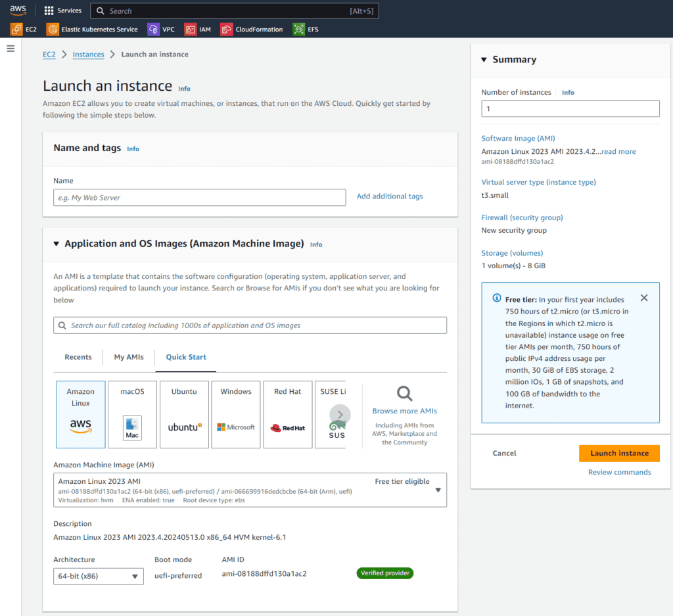Image resolution: width=673 pixels, height=616 pixels.
Task: Switch to the My AMIs tab
Action: 128,357
